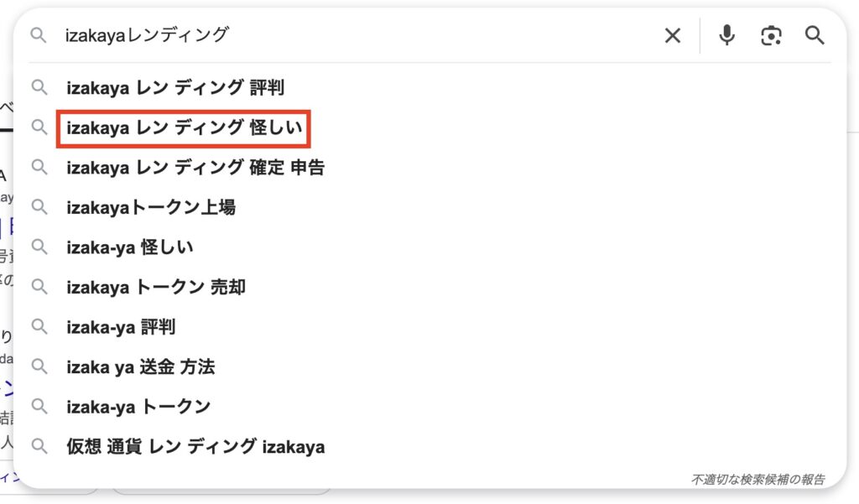Select the "izakaya トークン 売却" suggestion
This screenshot has width=859, height=504.
point(156,287)
